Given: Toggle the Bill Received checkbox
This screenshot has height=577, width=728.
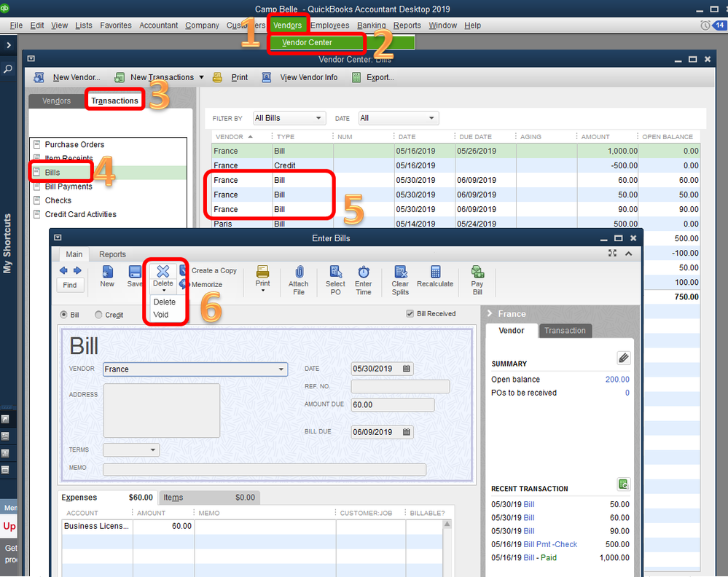Looking at the screenshot, I should tap(410, 314).
